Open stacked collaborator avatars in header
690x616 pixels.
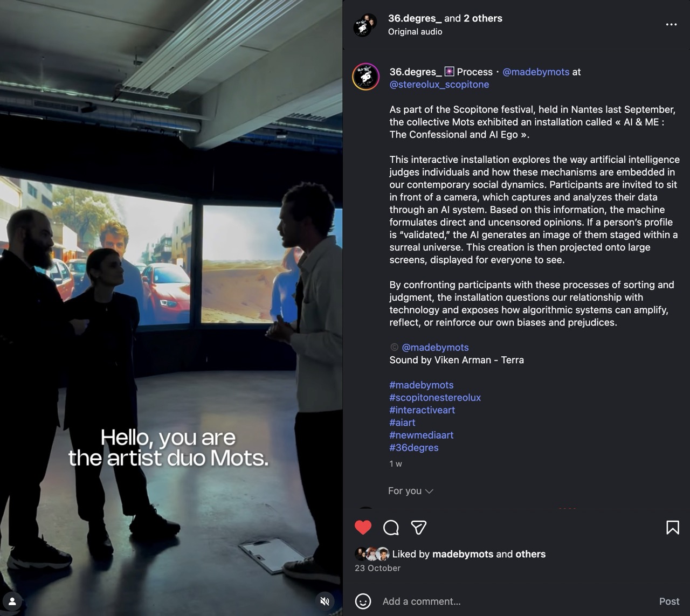(x=365, y=25)
